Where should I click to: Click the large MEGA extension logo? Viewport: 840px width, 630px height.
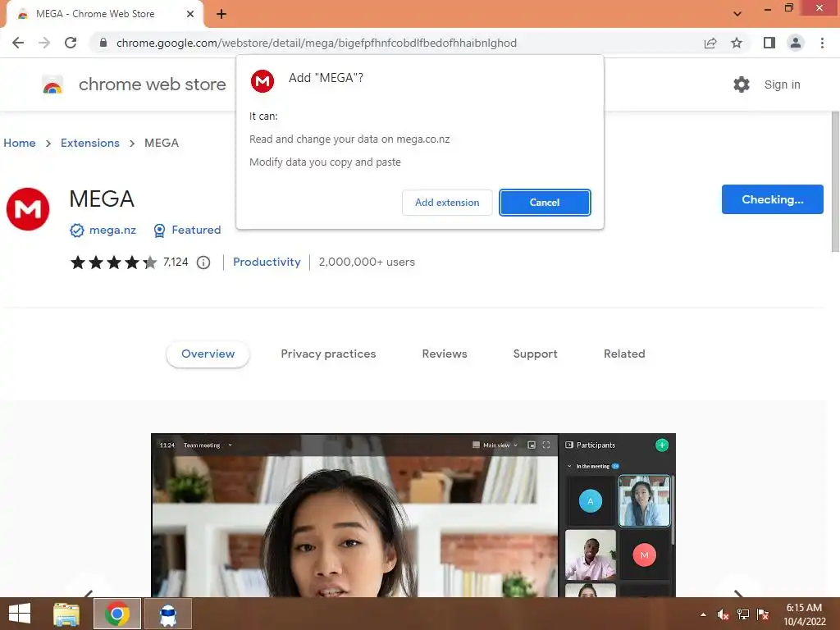28,209
